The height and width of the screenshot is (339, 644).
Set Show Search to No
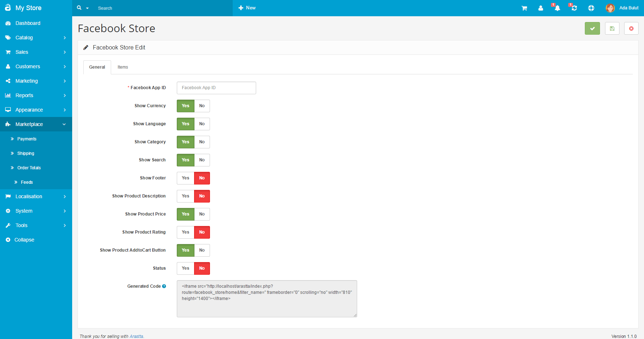point(202,160)
